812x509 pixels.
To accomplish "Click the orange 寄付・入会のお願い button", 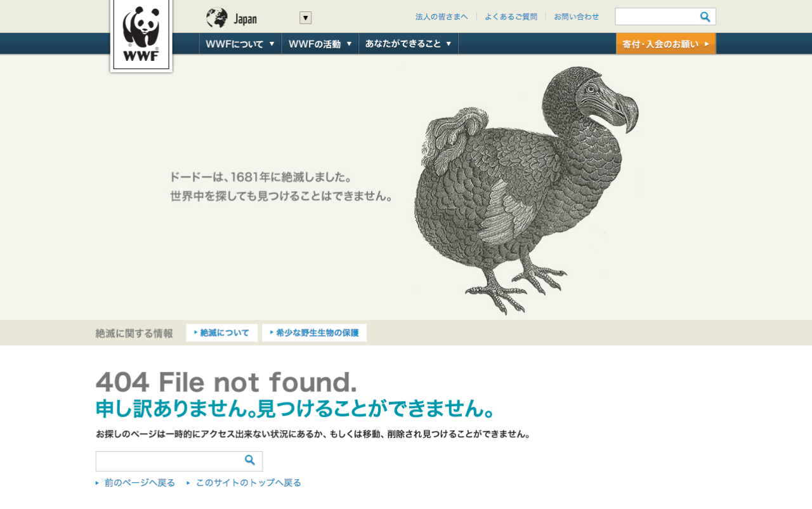I will click(666, 44).
